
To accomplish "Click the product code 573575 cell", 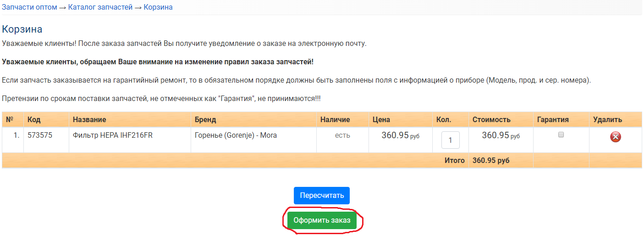I will [x=39, y=135].
